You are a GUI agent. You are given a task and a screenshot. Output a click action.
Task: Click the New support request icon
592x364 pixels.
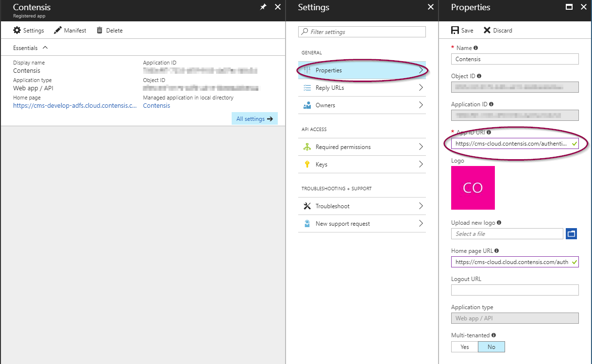pyautogui.click(x=307, y=224)
